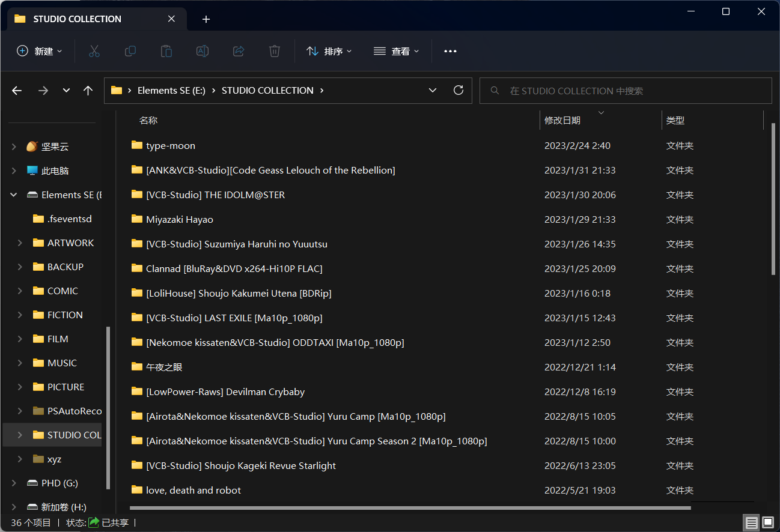The image size is (780, 532).
Task: Switch to details view icon in status bar
Action: coord(752,523)
